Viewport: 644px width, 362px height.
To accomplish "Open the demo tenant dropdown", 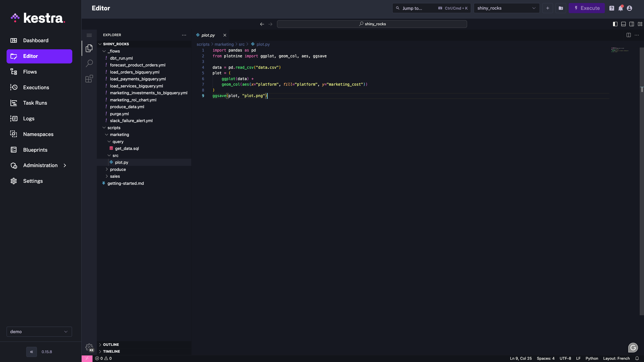I will [x=39, y=331].
